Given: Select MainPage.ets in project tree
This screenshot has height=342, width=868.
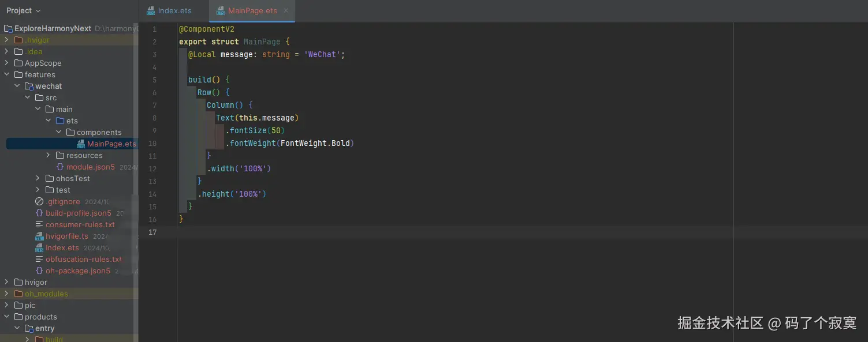Looking at the screenshot, I should coord(111,144).
